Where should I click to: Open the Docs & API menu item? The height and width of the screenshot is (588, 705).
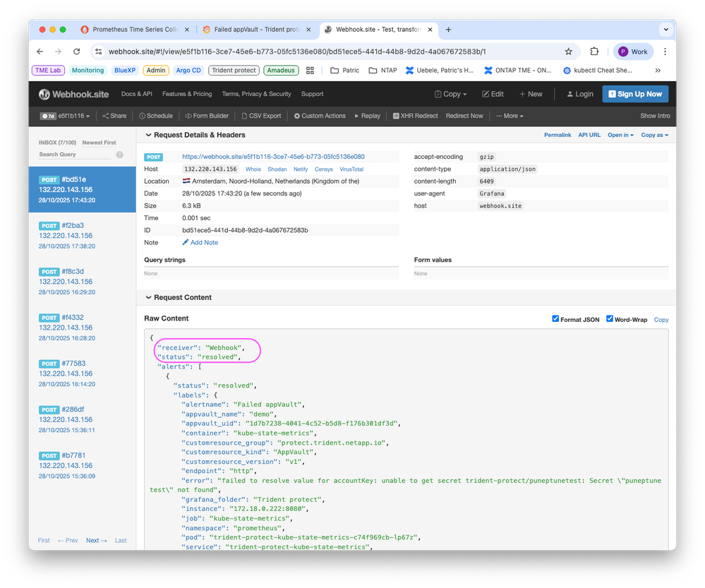(x=138, y=93)
